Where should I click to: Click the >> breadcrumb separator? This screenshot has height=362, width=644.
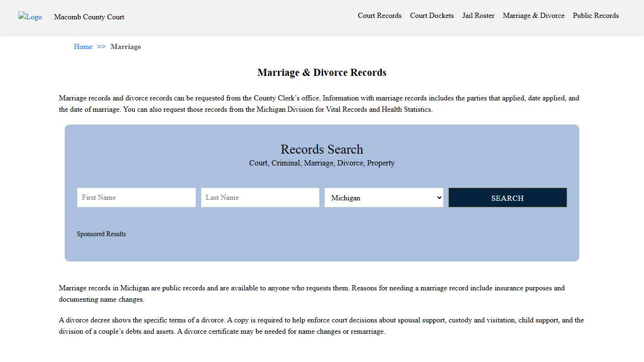[x=100, y=47]
